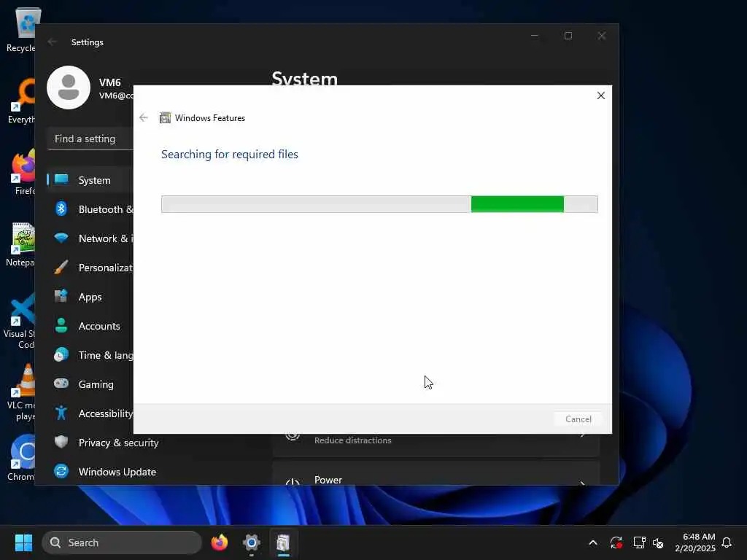Click the Privacy shield icon
Image resolution: width=747 pixels, height=560 pixels.
61,442
